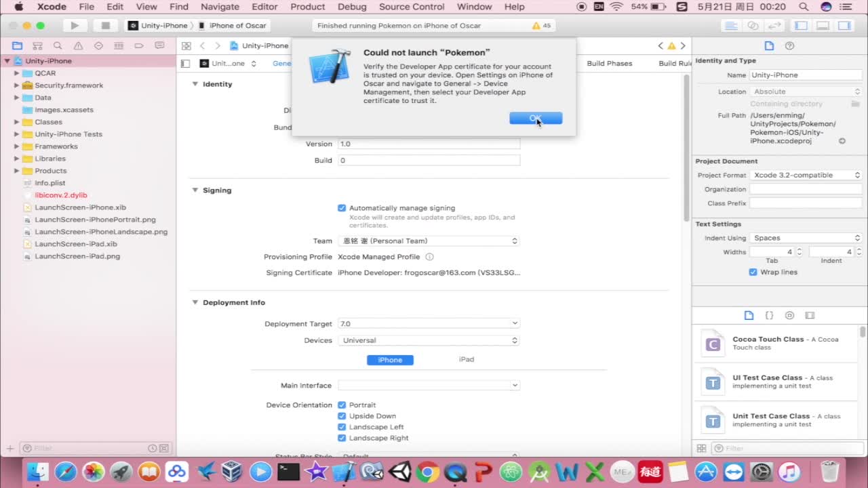Open the project navigator folder icon

coord(17,46)
